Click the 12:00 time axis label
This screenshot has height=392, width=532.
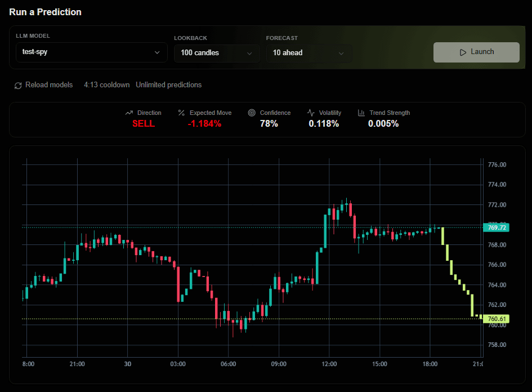pos(329,364)
